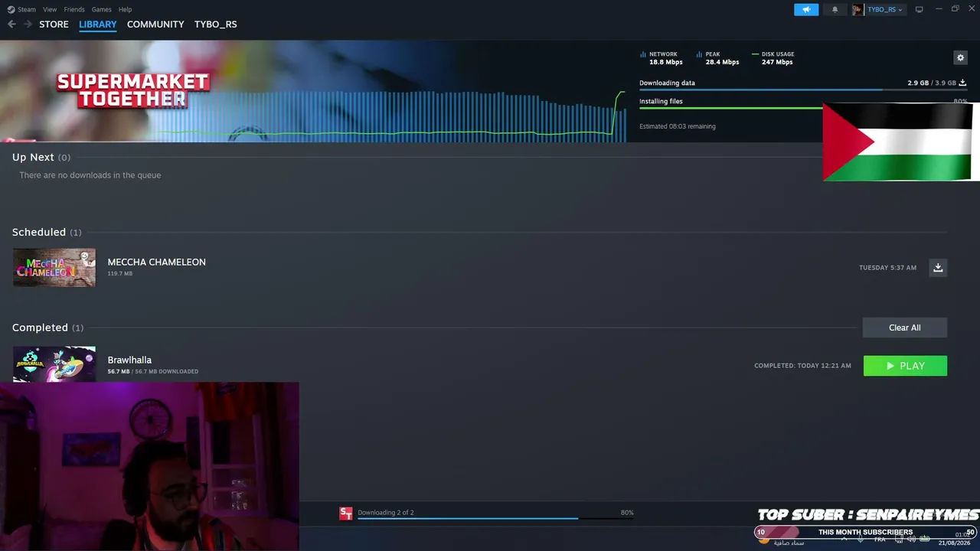Screen dimensions: 980x551
Task: Click the Installing files progress bar
Action: pos(731,108)
